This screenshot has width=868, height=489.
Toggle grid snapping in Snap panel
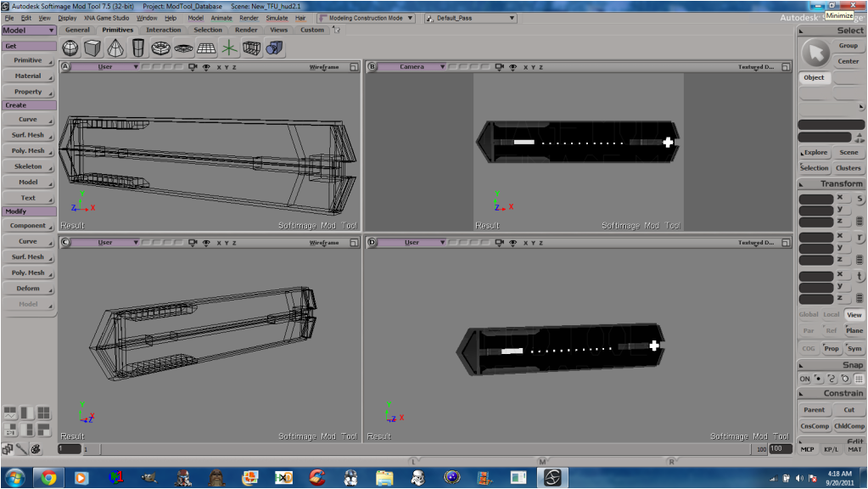[859, 379]
